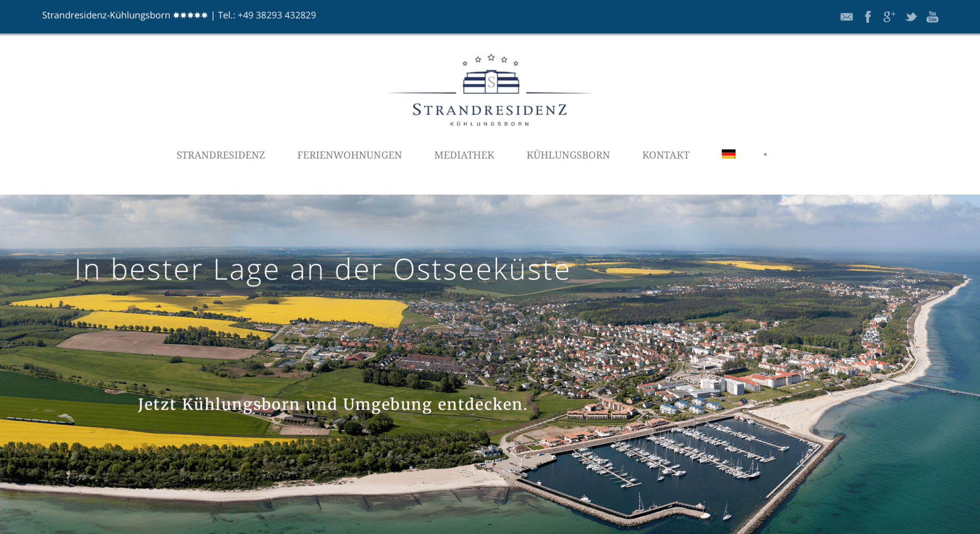Open the STRANDRESIDENZ menu item

click(221, 155)
